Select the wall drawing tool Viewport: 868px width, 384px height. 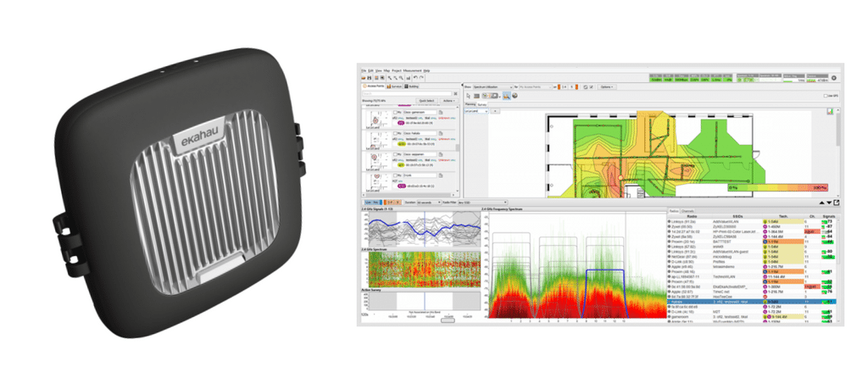click(476, 96)
